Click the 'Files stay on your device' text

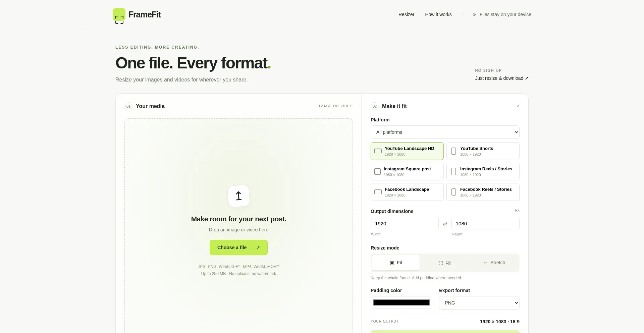pos(505,14)
